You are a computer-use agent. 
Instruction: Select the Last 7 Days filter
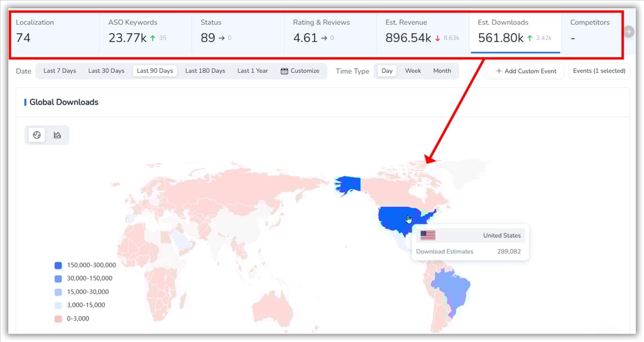pos(59,71)
